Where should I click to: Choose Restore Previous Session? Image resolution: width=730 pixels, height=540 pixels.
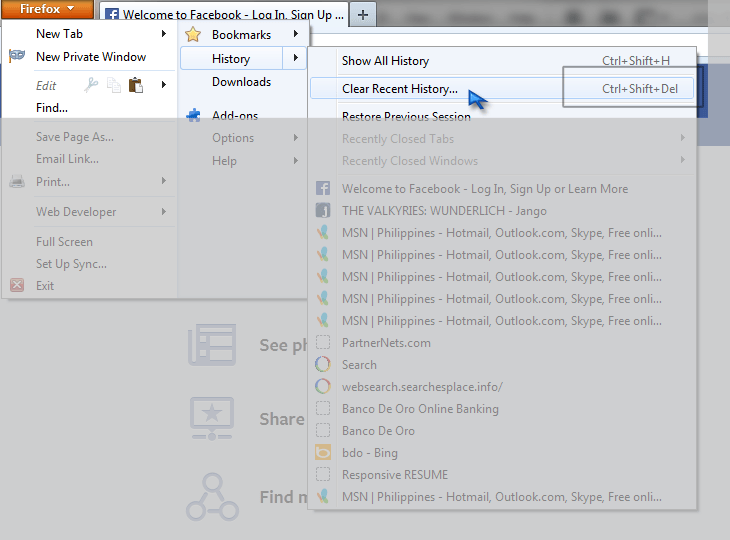406,116
